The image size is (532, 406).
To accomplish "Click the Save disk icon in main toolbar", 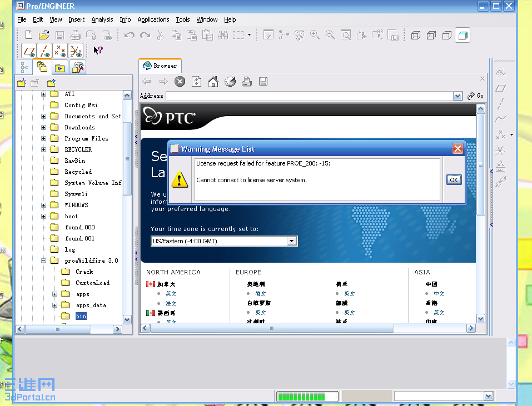I will coord(59,35).
